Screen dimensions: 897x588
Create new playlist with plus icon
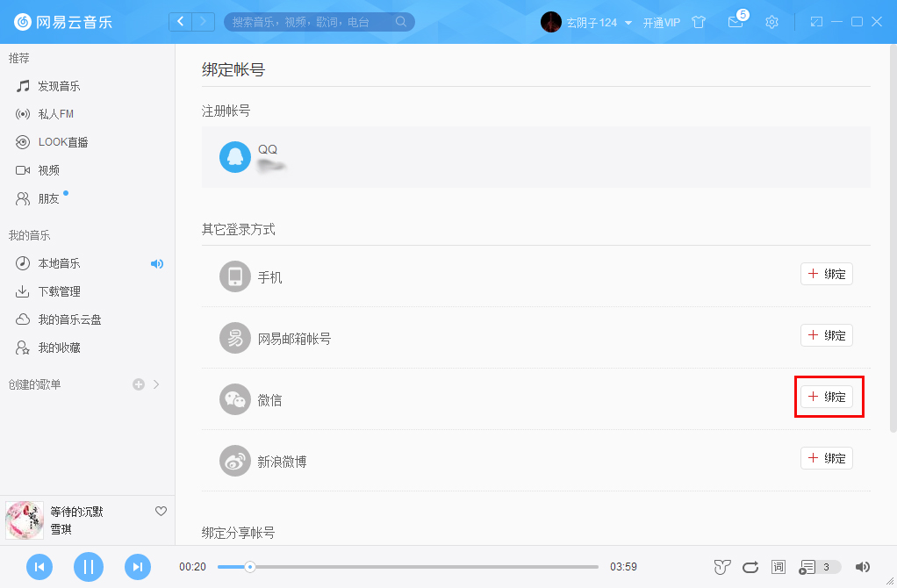point(138,384)
